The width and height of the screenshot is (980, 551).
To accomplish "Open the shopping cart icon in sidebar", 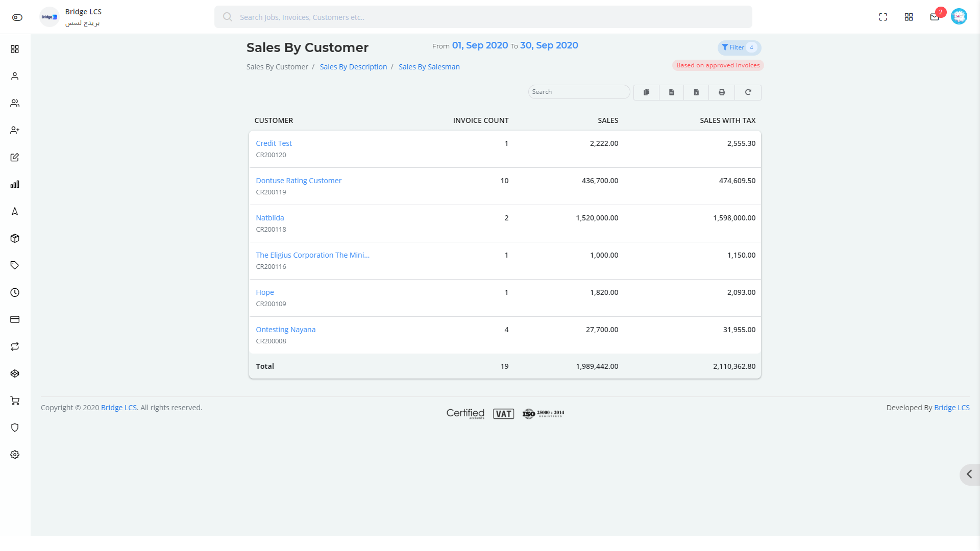I will click(15, 400).
